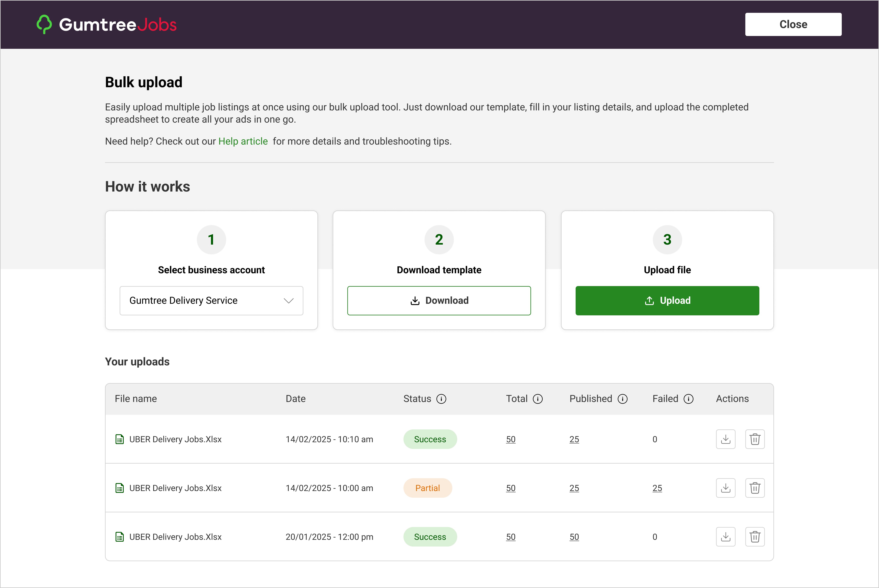Click the Download template button
Screen dimensions: 879x588
click(439, 301)
